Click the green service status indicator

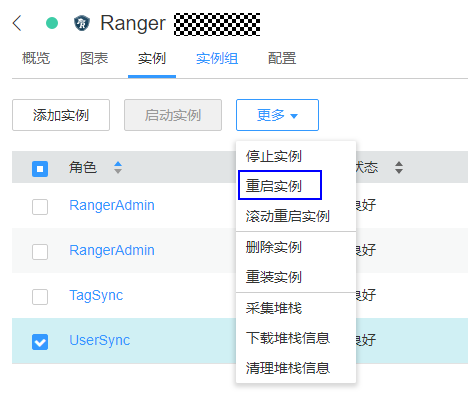click(x=52, y=23)
